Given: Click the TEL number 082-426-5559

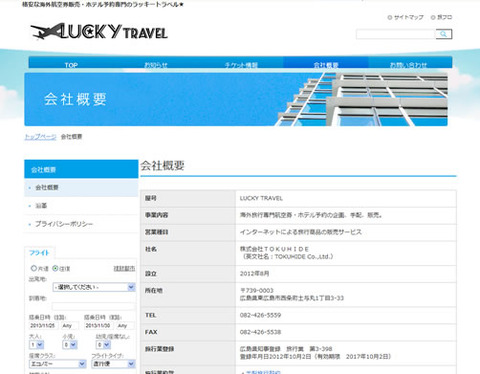Looking at the screenshot, I should pos(260,315).
